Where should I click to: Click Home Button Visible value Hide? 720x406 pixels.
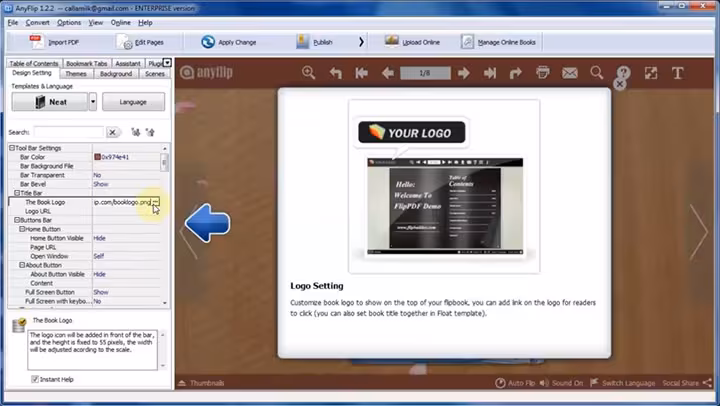coord(100,238)
